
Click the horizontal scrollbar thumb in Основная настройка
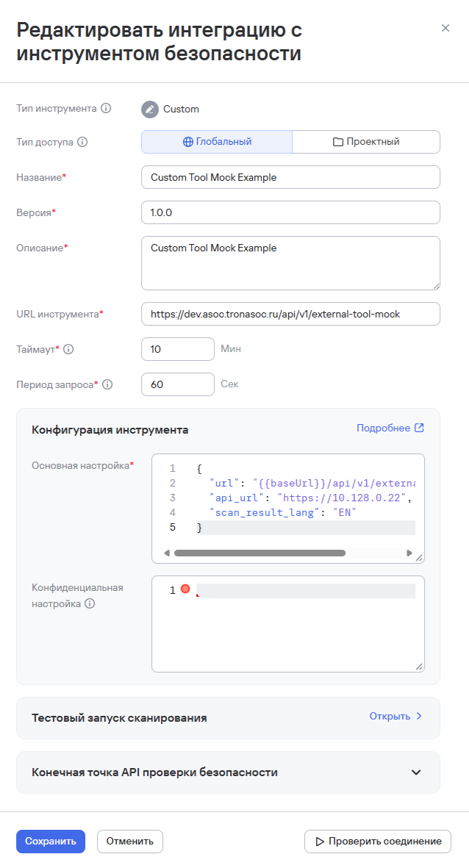click(259, 553)
